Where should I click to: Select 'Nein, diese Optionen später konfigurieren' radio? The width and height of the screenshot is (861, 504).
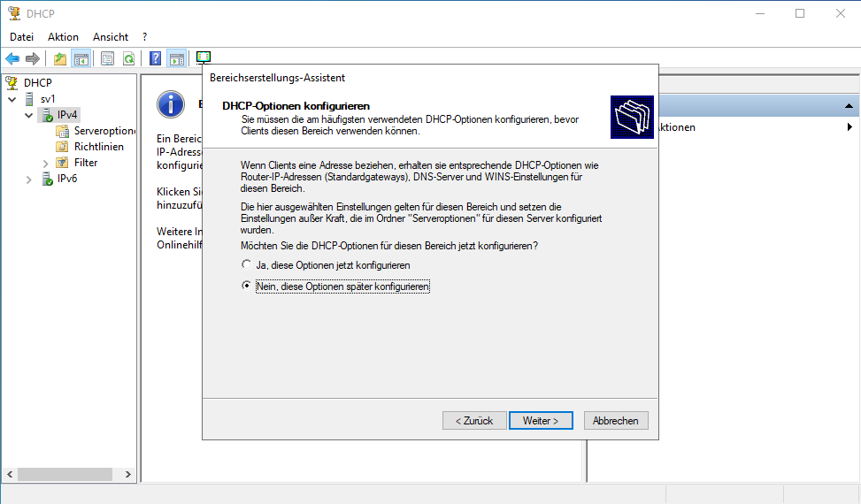tap(247, 286)
